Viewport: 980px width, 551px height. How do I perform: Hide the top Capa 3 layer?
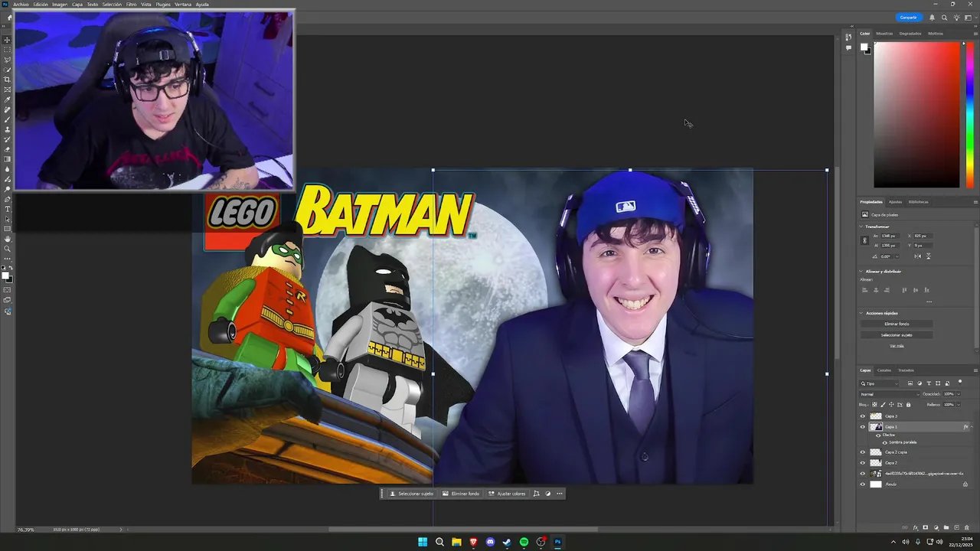coord(863,416)
